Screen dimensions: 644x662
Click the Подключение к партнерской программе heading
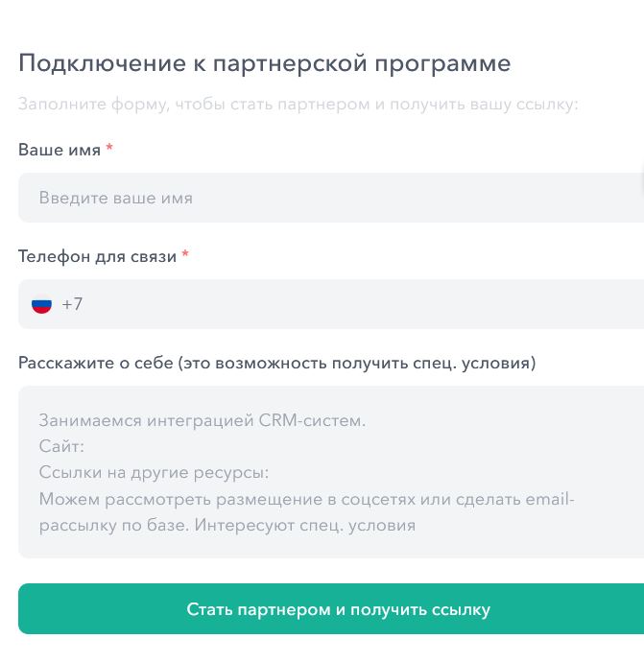[264, 64]
